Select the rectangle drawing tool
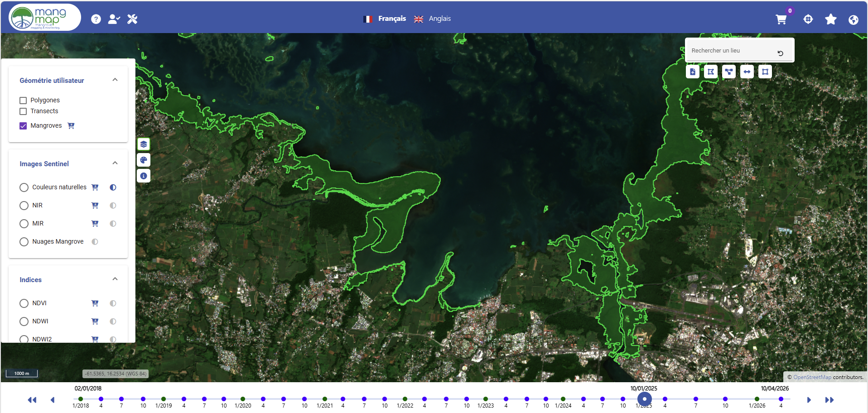Image resolution: width=868 pixels, height=413 pixels. 765,72
